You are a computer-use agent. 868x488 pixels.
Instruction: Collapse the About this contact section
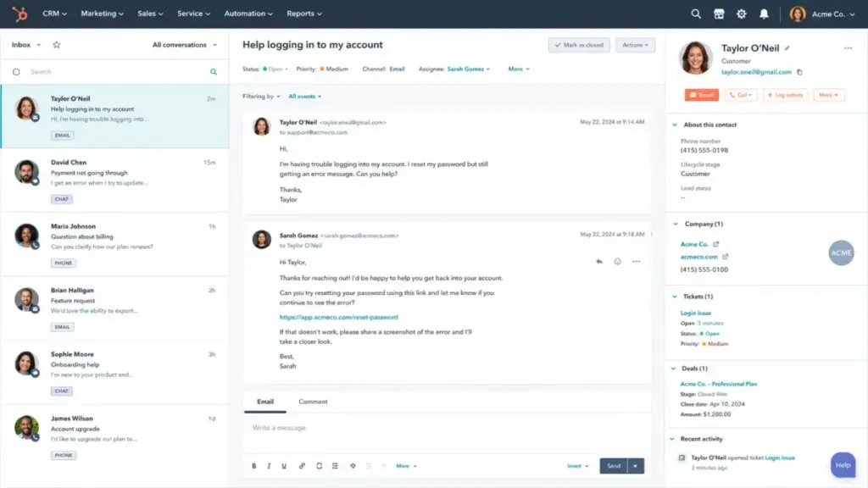pos(675,125)
